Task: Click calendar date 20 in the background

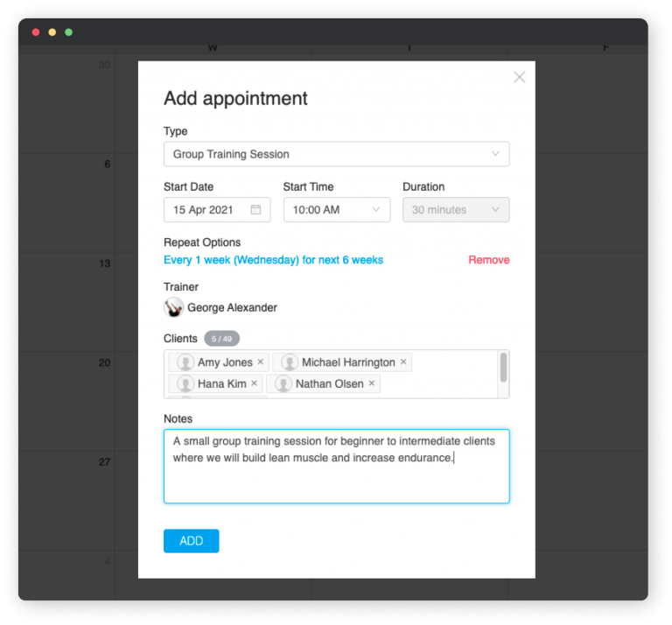Action: point(105,362)
